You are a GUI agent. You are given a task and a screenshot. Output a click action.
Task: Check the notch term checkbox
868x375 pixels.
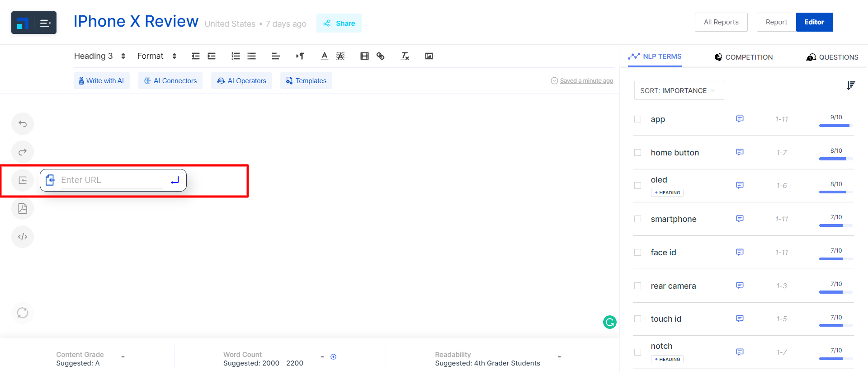(x=637, y=352)
